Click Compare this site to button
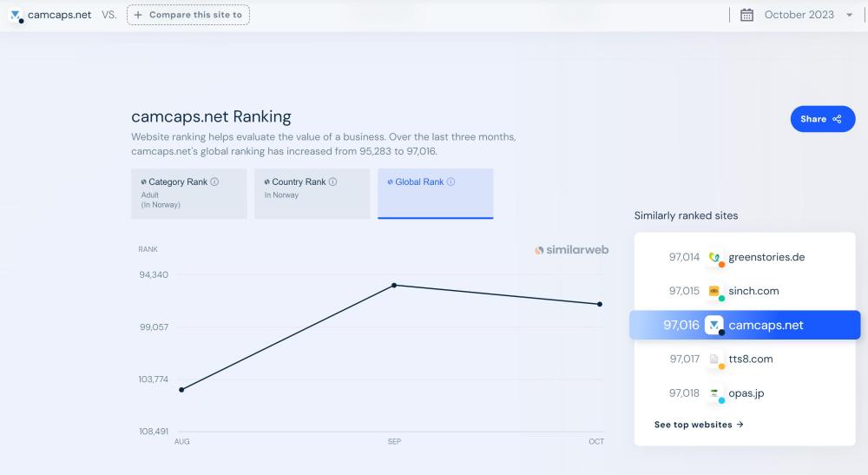The width and height of the screenshot is (868, 475). coord(188,15)
